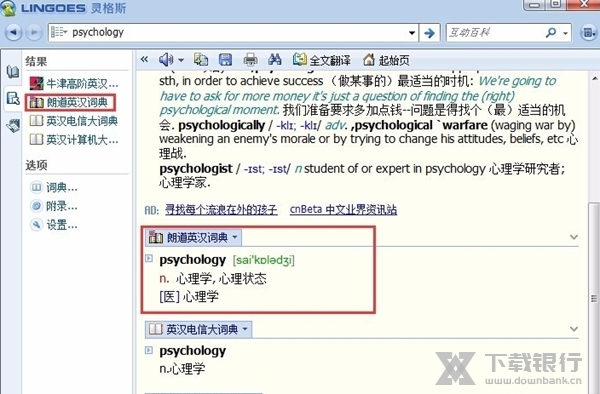Open search history dropdown arrow
Screen dimensions: 600x394
(412, 33)
